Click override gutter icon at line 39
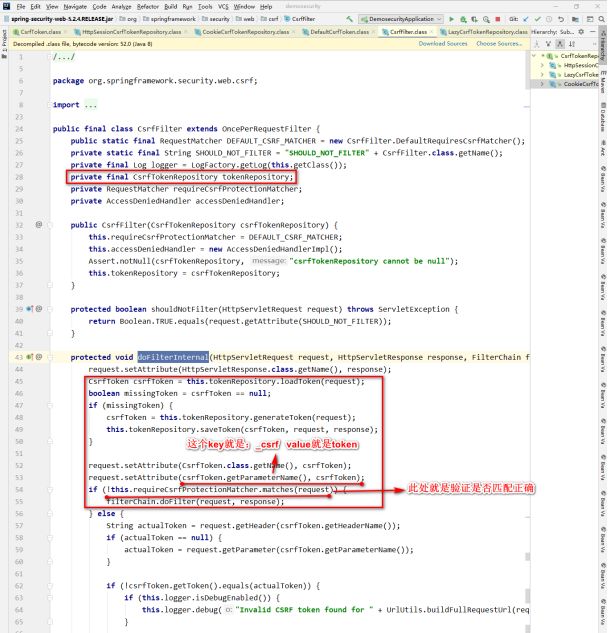 point(30,309)
